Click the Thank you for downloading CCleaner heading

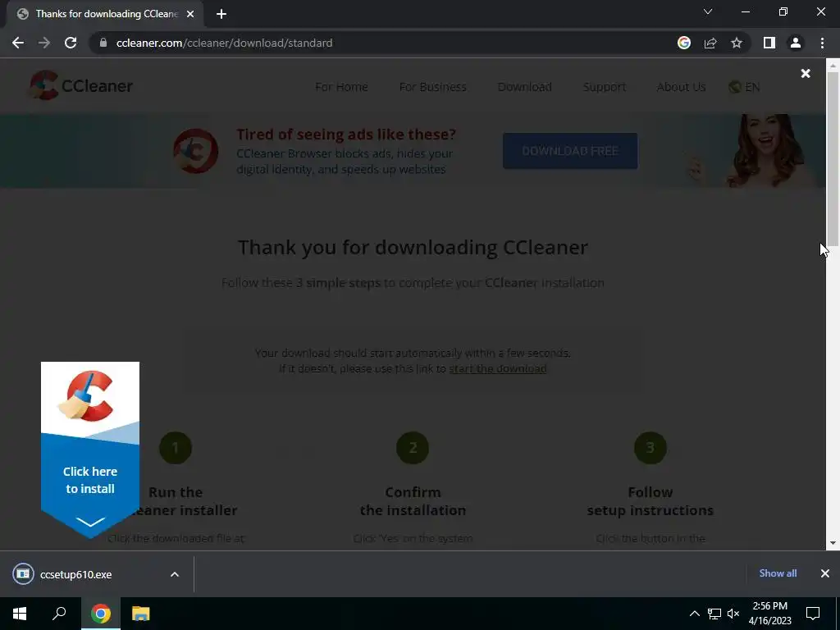tap(413, 248)
